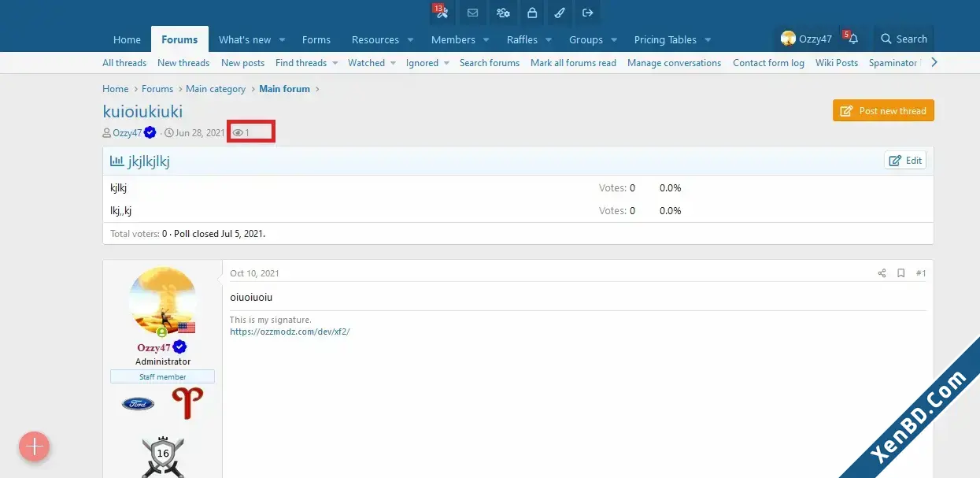The height and width of the screenshot is (478, 980).
Task: Go to the Home navigation tab
Action: (127, 39)
